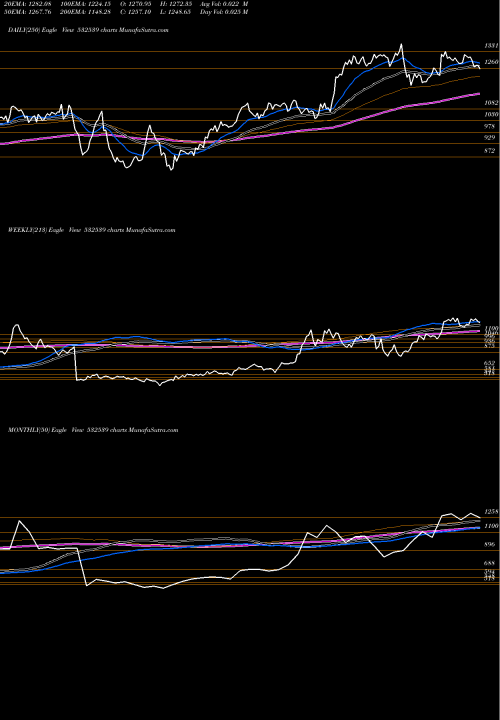Click the Day Vol reading
Viewport: 500px width, 720px height.
tap(224, 12)
